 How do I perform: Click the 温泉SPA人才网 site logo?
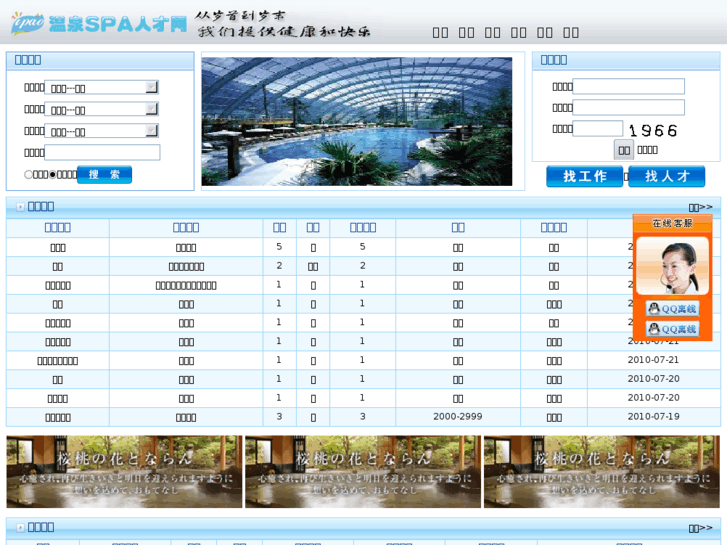coord(99,23)
